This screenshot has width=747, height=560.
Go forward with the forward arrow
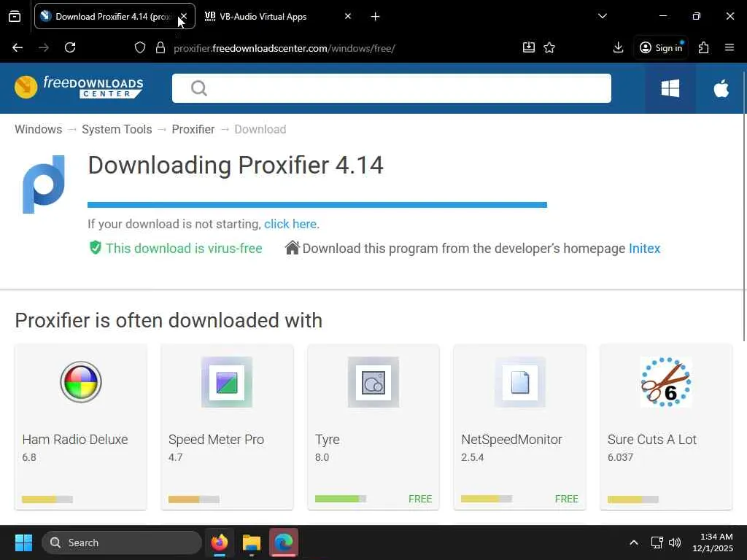44,47
